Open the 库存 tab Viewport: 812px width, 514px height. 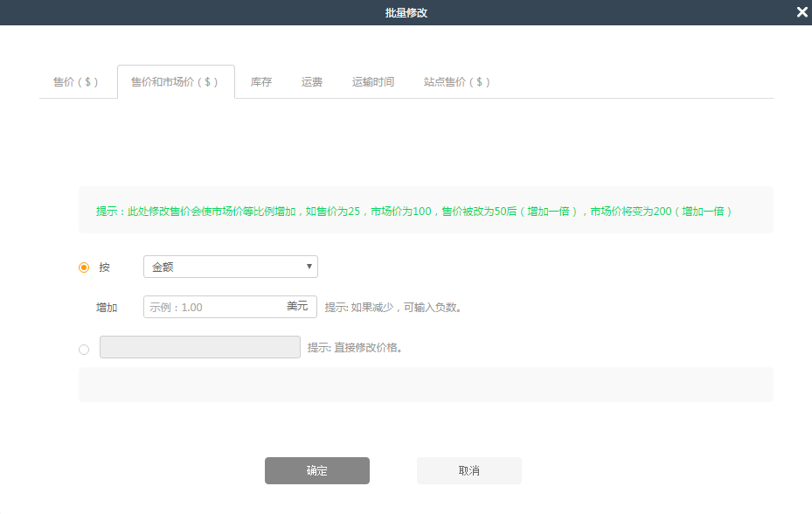point(260,81)
